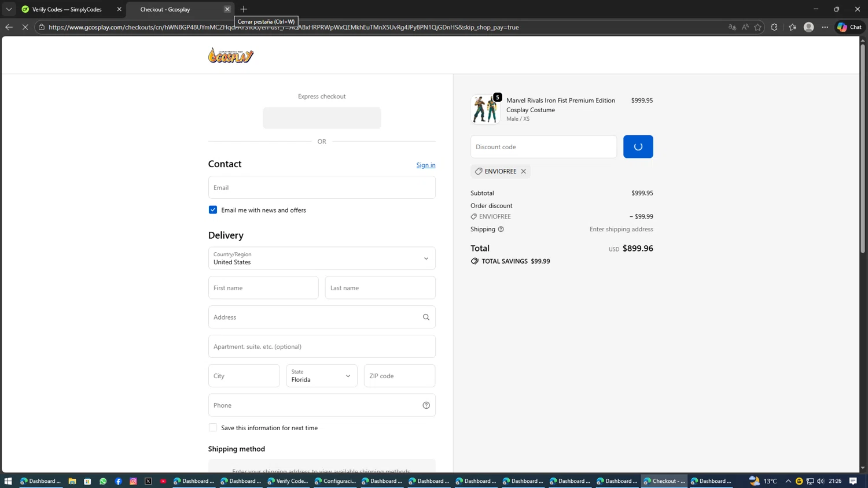The width and height of the screenshot is (868, 488).
Task: Open File Explorer from the taskbar
Action: (72, 481)
